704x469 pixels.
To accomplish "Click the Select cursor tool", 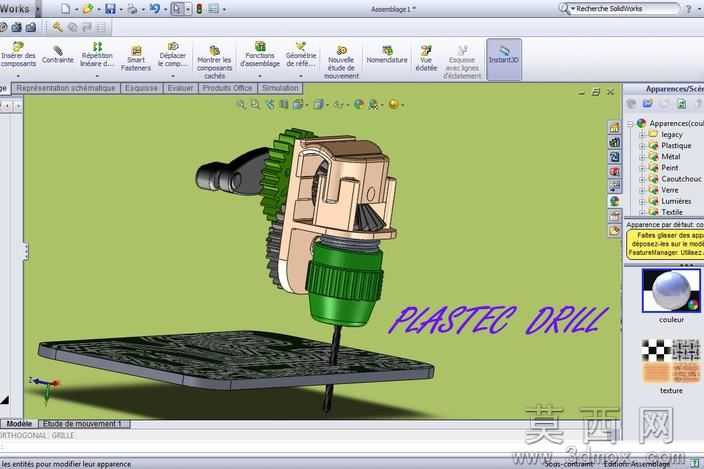I will tap(177, 9).
